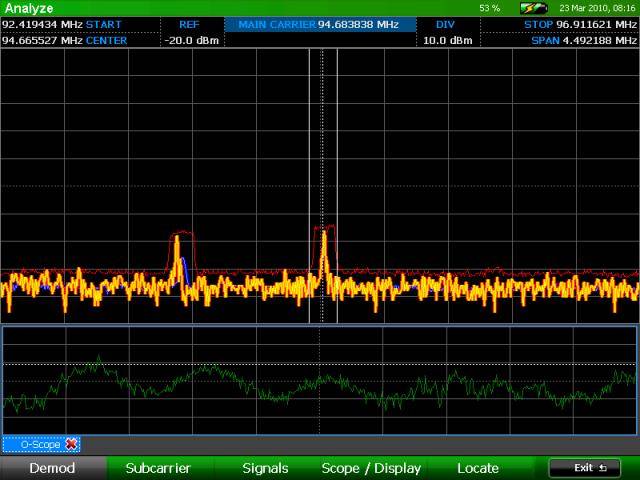
Task: Open the Demod menu
Action: click(x=52, y=468)
